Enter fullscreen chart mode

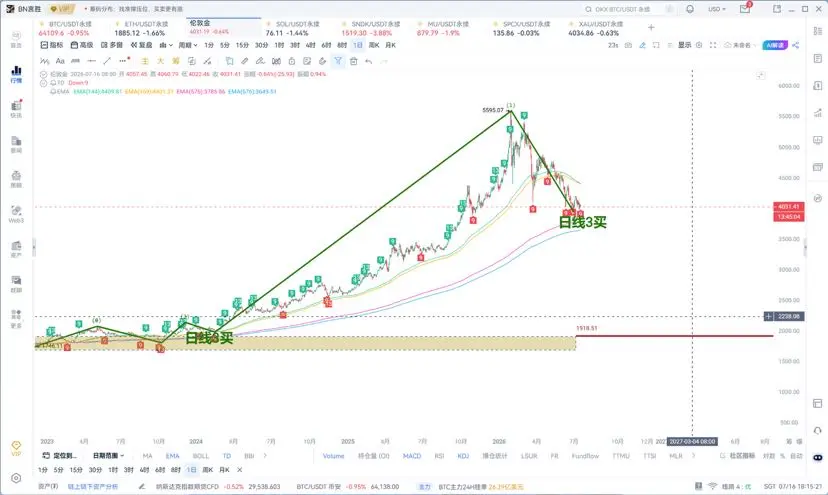pos(713,45)
